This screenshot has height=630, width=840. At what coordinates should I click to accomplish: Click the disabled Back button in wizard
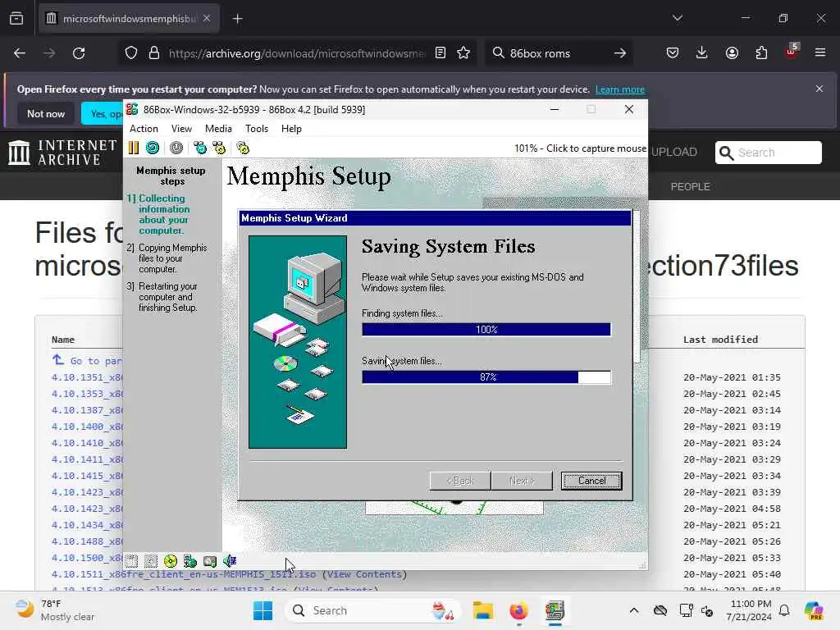460,481
